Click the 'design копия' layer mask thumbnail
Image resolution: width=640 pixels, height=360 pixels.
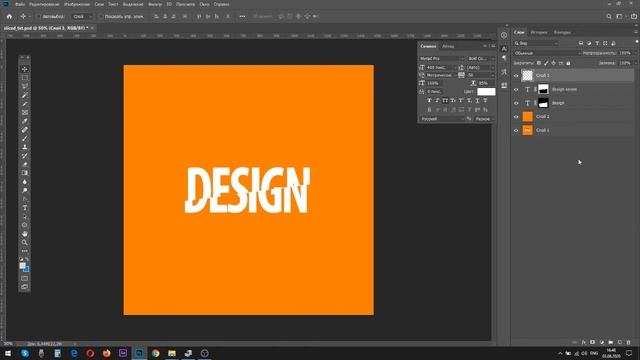pyautogui.click(x=543, y=89)
